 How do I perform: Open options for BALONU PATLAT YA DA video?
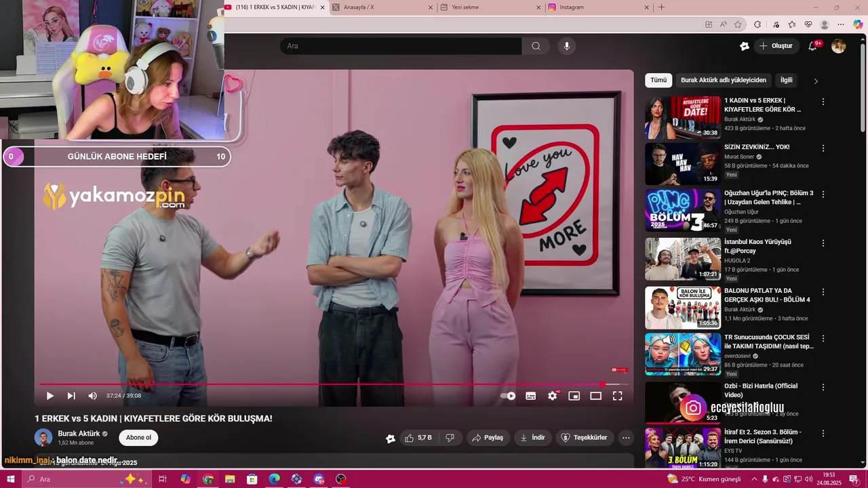pos(823,291)
